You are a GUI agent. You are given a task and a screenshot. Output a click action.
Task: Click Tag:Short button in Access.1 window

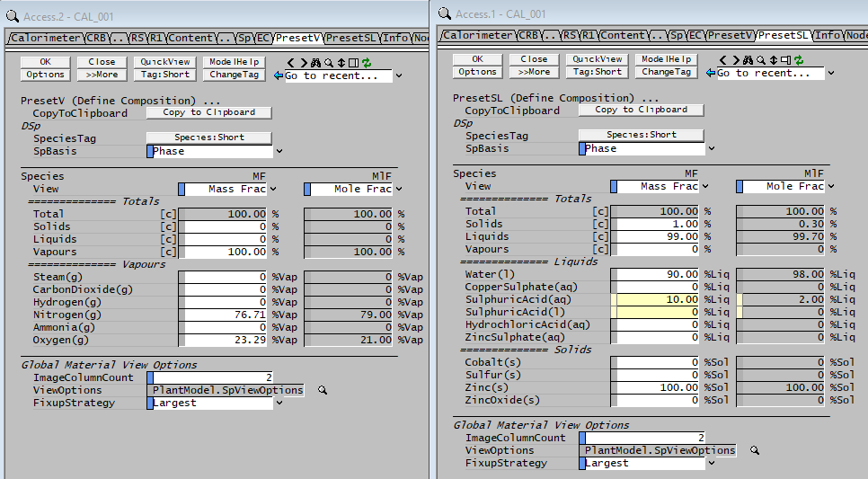(598, 72)
